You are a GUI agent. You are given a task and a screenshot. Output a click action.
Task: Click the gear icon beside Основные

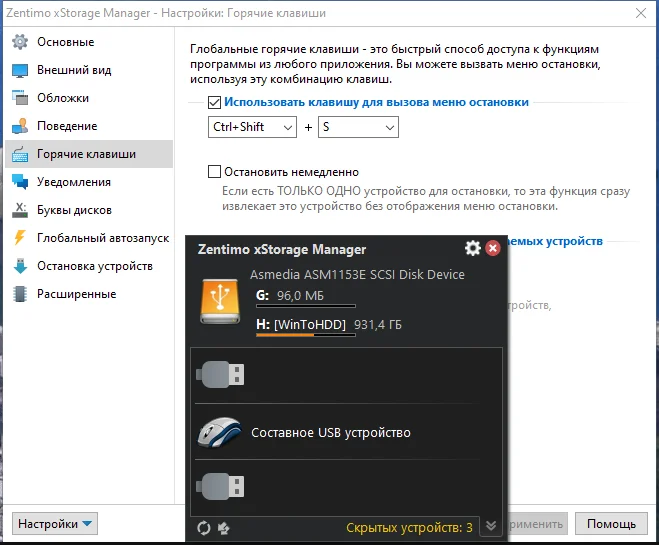coord(20,42)
